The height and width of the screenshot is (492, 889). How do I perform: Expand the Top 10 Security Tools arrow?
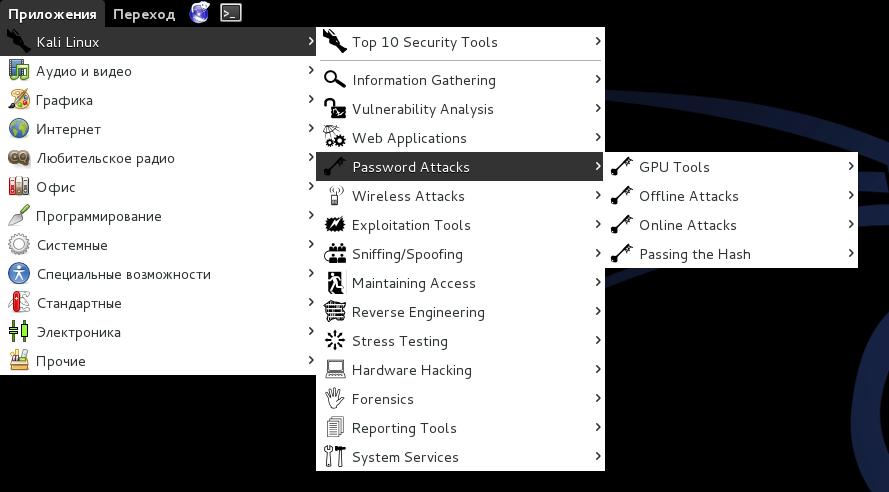(x=598, y=42)
